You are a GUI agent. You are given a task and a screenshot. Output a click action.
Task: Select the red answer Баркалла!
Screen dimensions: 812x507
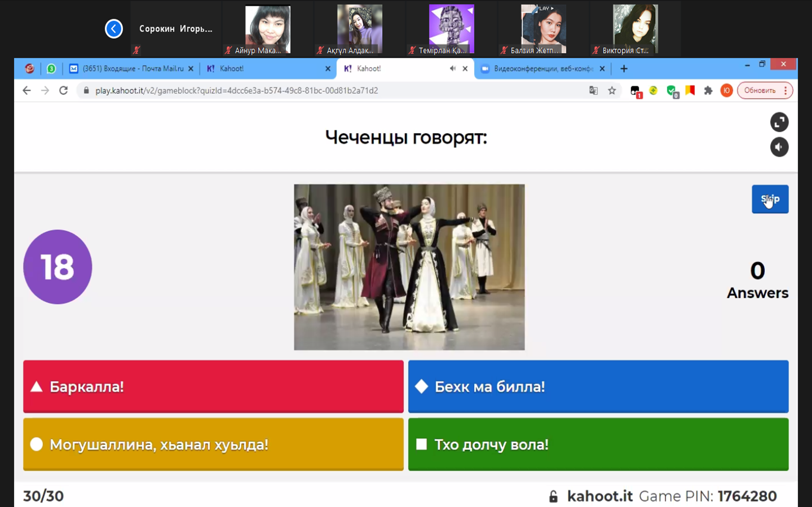click(x=213, y=387)
